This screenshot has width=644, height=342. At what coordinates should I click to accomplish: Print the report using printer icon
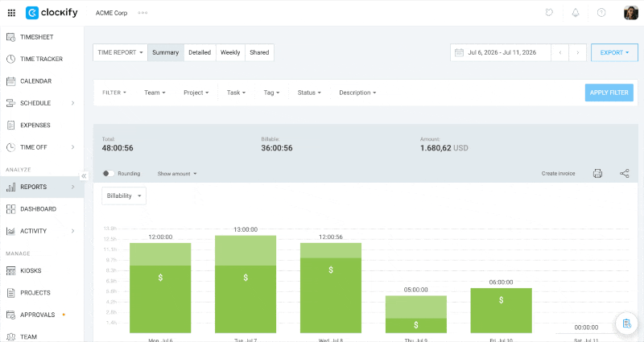pos(597,174)
